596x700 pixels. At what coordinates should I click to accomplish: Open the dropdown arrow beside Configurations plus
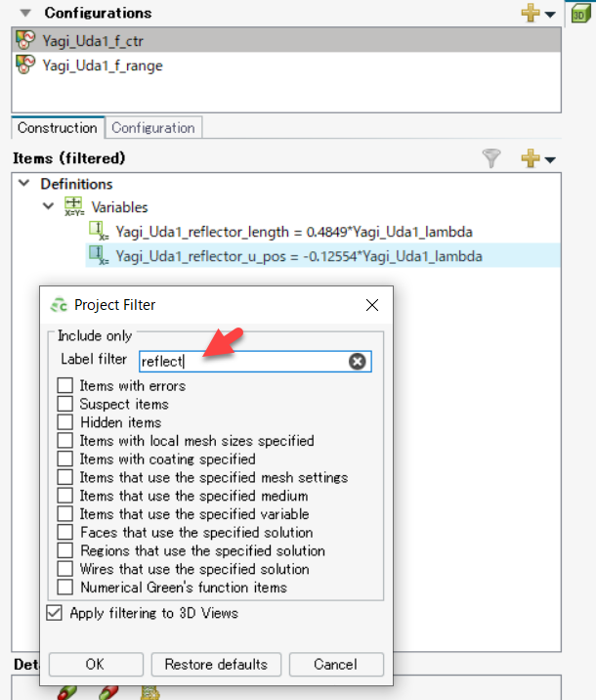tap(550, 15)
